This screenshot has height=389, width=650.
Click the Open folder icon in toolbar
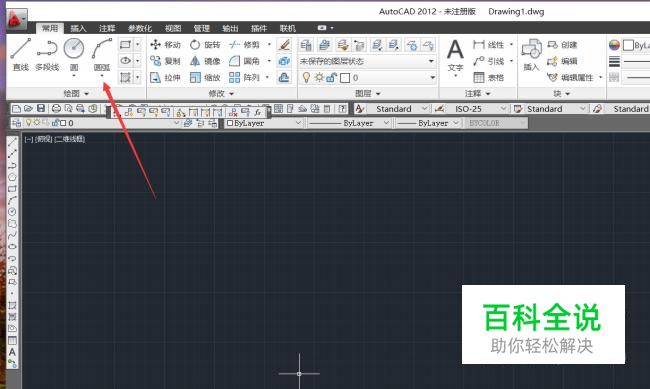[28, 109]
